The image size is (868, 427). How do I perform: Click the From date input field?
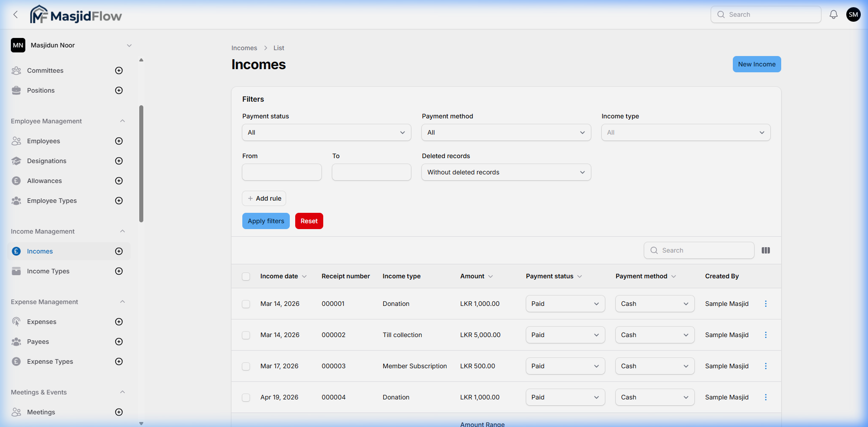(282, 172)
